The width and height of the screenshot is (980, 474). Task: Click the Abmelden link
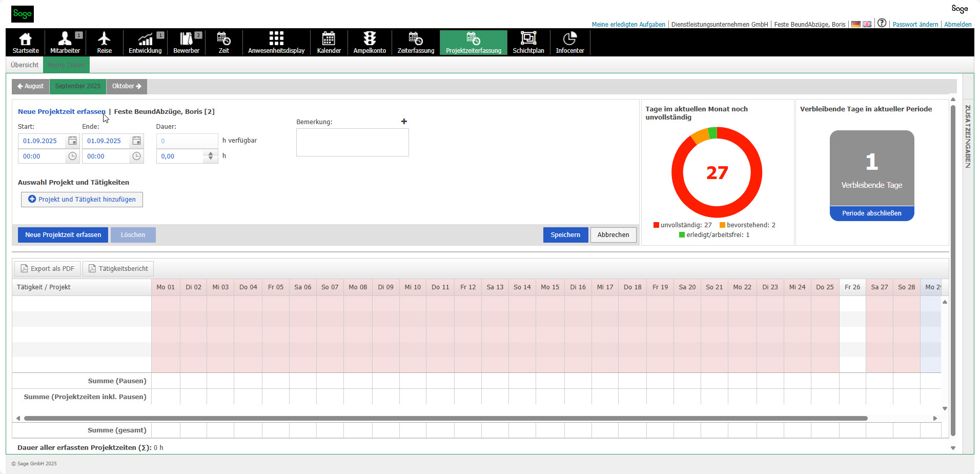[x=957, y=24]
